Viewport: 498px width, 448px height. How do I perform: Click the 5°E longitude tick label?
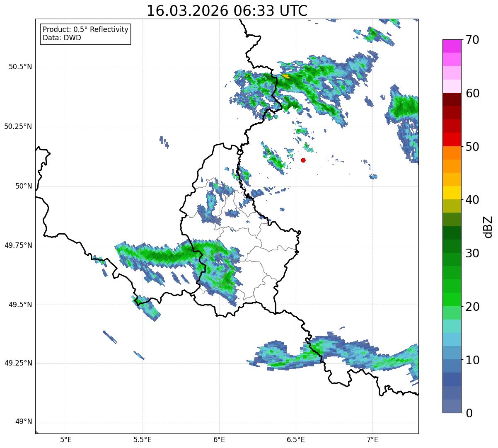click(x=66, y=439)
